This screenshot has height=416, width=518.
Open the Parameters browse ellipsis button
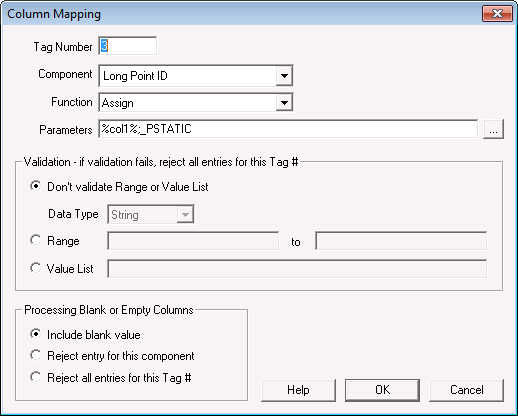(493, 129)
